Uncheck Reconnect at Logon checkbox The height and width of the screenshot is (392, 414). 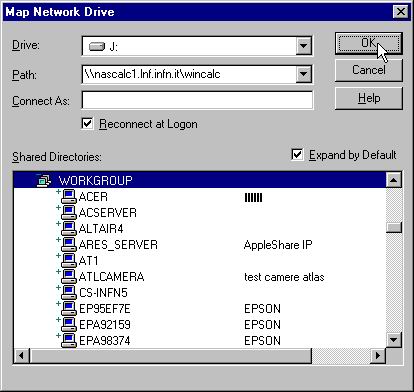tap(87, 124)
